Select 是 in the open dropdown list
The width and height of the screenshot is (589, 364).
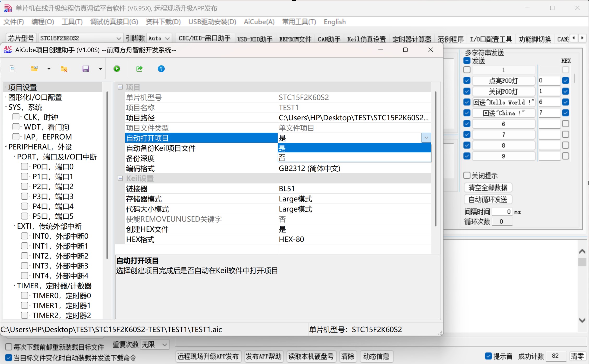tap(354, 148)
